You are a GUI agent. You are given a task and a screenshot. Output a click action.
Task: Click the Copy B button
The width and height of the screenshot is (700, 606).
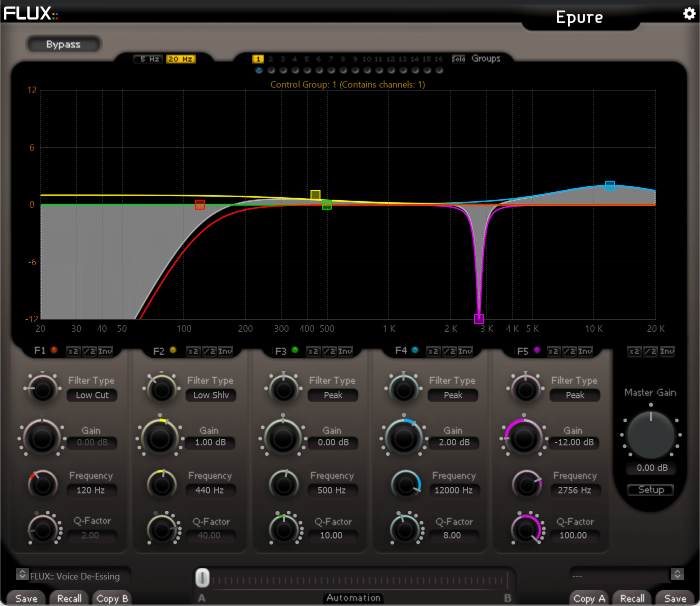click(112, 598)
